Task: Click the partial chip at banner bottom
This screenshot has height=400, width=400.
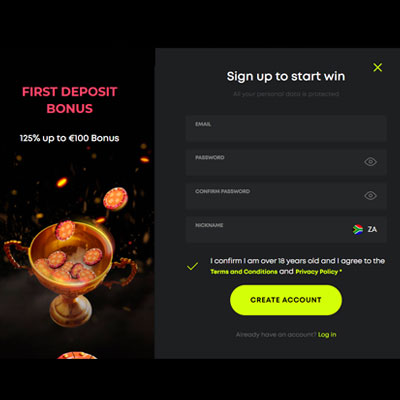Action: point(77,355)
